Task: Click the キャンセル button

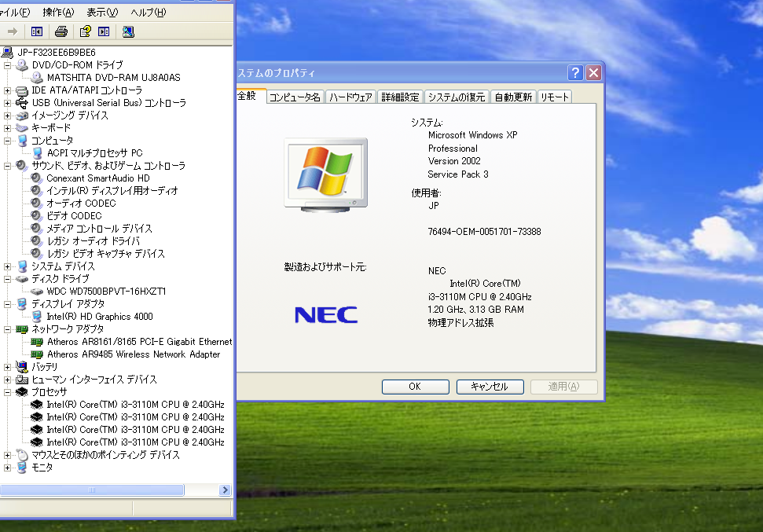Action: (490, 387)
